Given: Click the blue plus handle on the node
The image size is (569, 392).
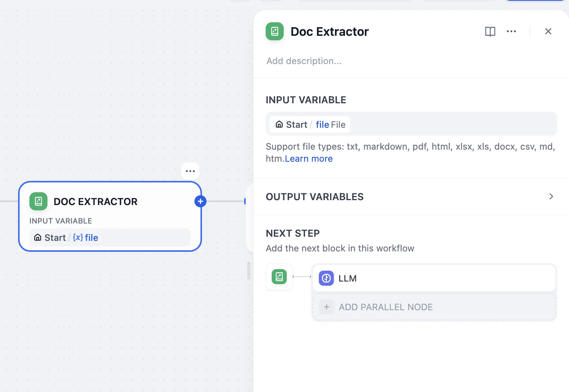Looking at the screenshot, I should coord(200,202).
